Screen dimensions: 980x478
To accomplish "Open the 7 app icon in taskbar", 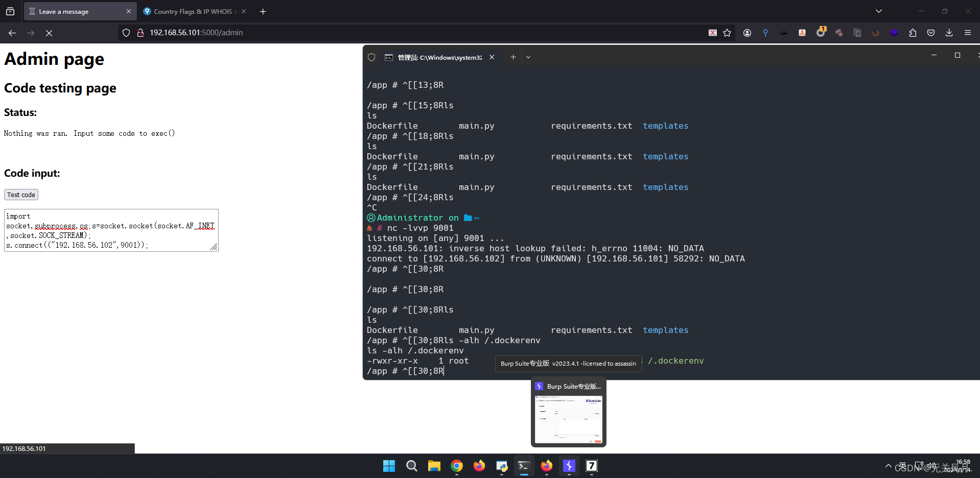I will coord(592,466).
